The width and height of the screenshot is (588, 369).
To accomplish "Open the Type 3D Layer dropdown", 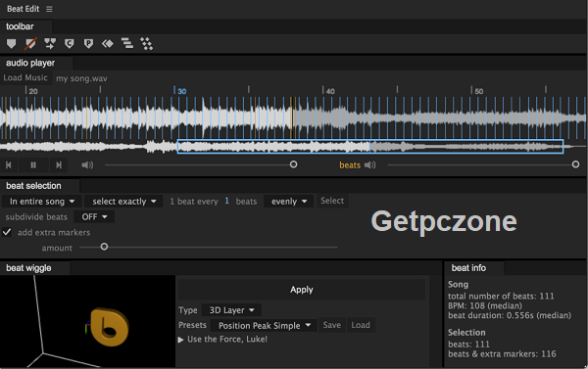I will tap(231, 310).
